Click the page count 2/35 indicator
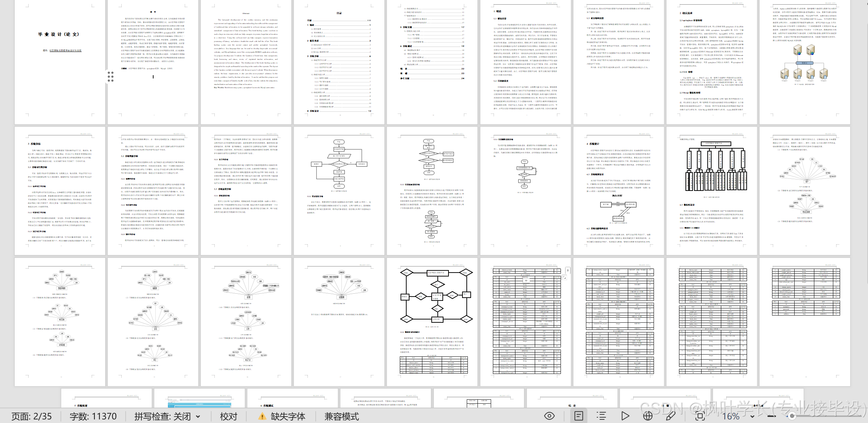The width and height of the screenshot is (868, 423). (31, 416)
